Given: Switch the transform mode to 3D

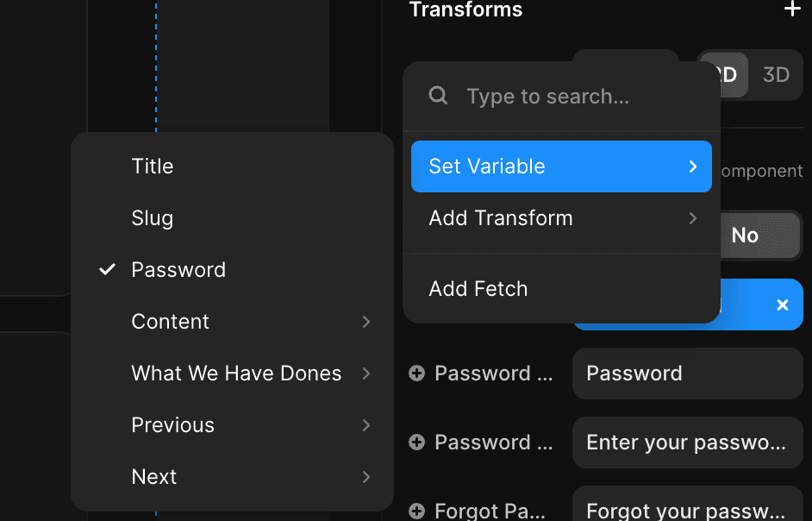Looking at the screenshot, I should [776, 75].
